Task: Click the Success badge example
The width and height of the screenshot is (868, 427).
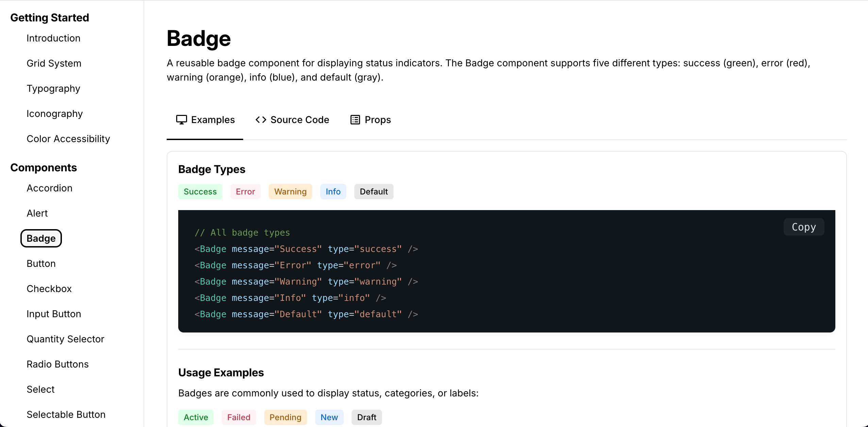Action: point(200,191)
